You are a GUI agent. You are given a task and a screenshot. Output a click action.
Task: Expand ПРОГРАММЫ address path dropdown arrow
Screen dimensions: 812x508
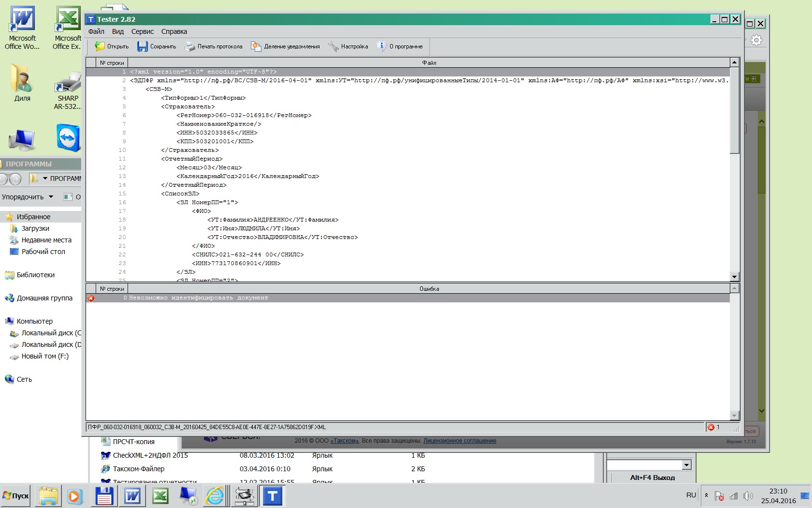pos(45,179)
